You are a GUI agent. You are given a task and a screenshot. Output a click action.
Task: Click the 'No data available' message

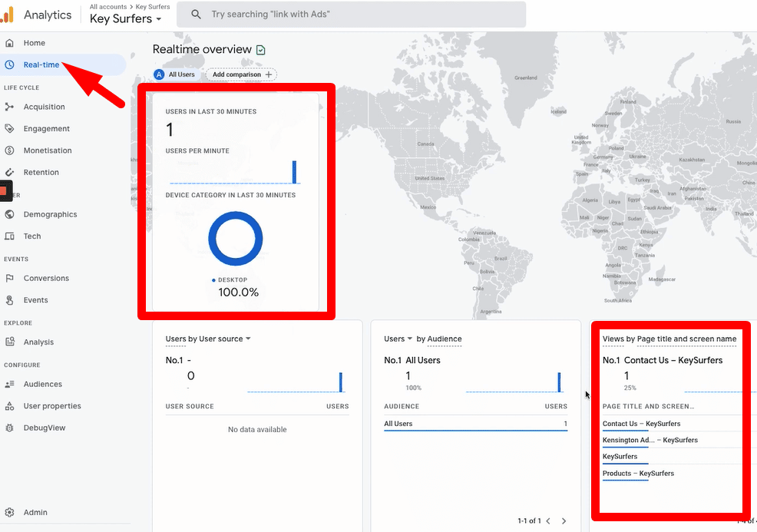[x=257, y=430]
